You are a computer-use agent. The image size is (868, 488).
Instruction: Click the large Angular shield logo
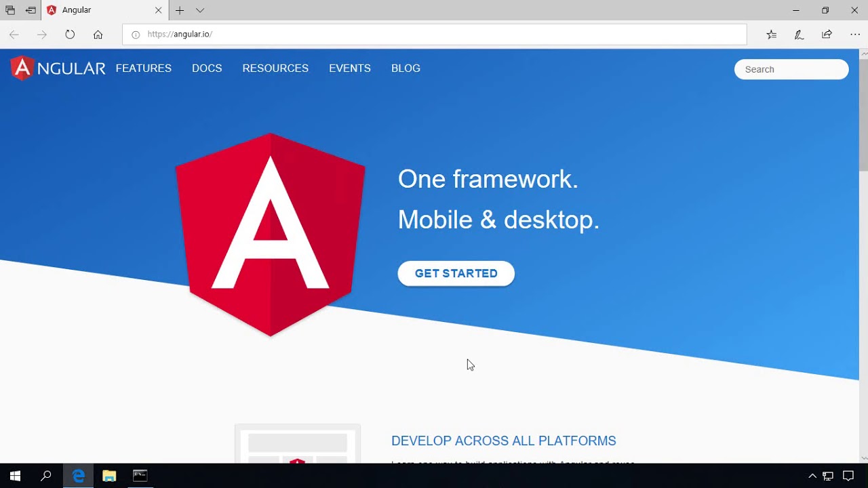click(x=271, y=235)
